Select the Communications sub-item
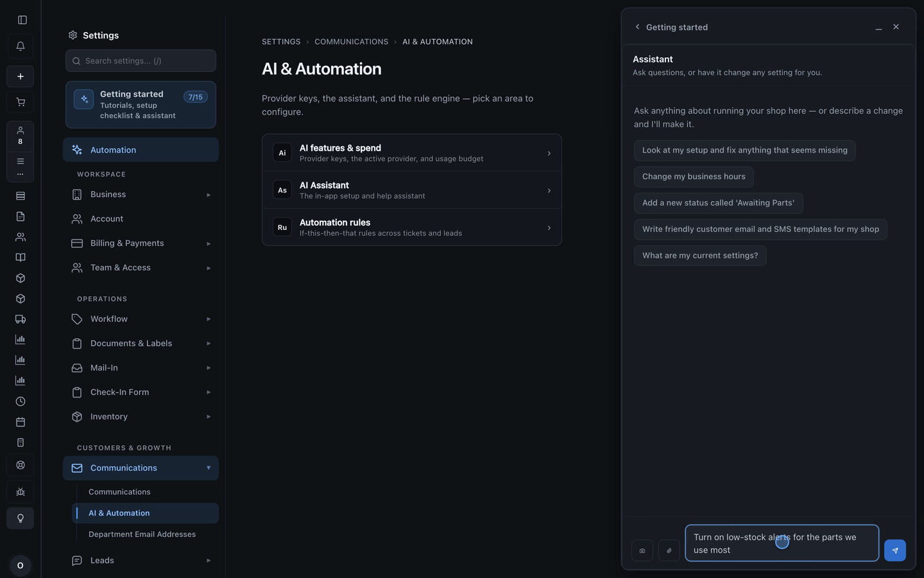Viewport: 924px width, 578px height. (x=145, y=492)
